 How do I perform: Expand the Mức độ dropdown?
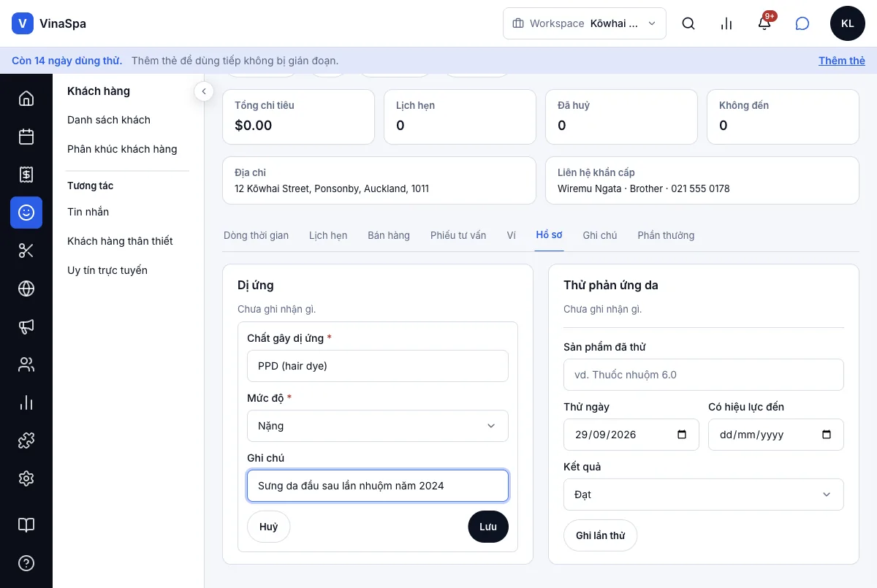pyautogui.click(x=378, y=426)
